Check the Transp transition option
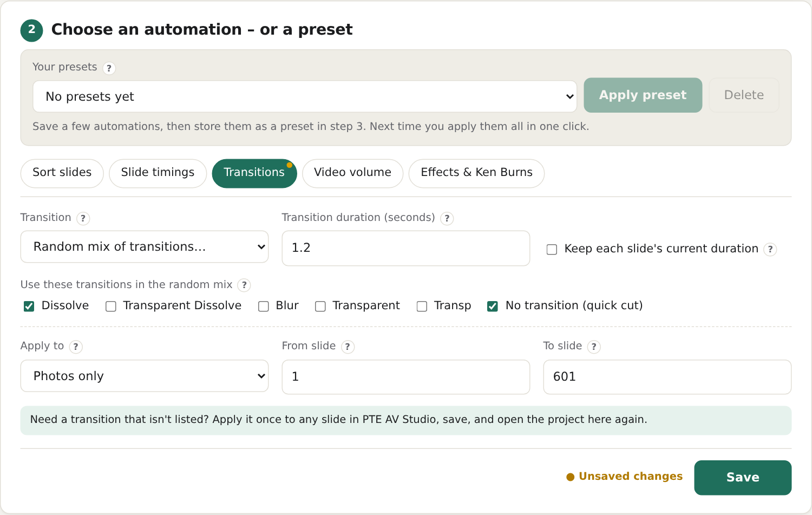 [x=422, y=307]
